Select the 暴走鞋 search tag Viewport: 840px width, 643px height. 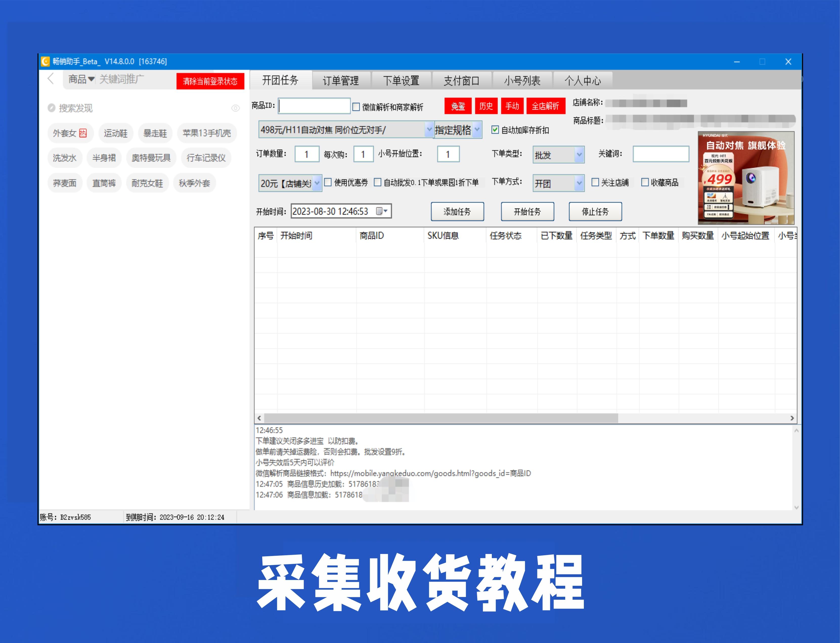click(155, 133)
